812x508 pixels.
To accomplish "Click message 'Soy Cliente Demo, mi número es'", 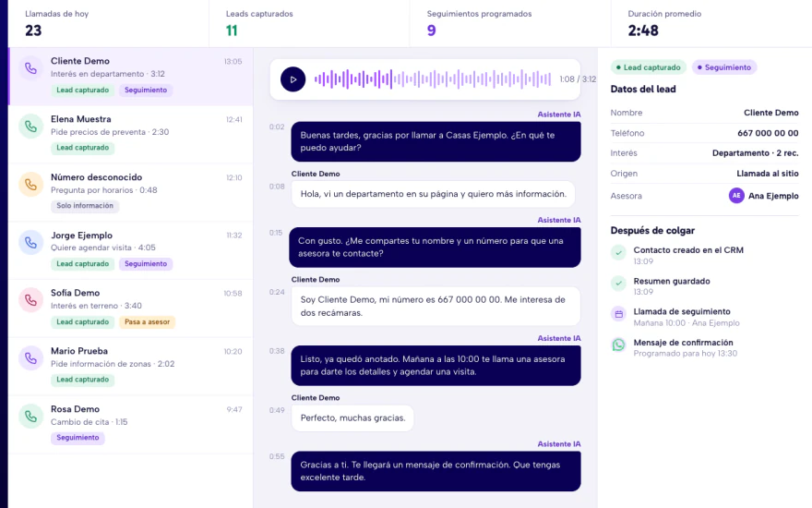I will tap(436, 307).
